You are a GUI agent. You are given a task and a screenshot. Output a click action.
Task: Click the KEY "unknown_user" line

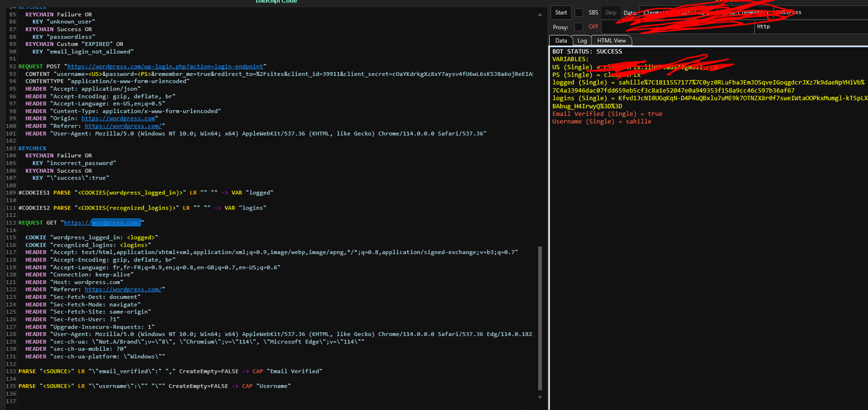64,22
